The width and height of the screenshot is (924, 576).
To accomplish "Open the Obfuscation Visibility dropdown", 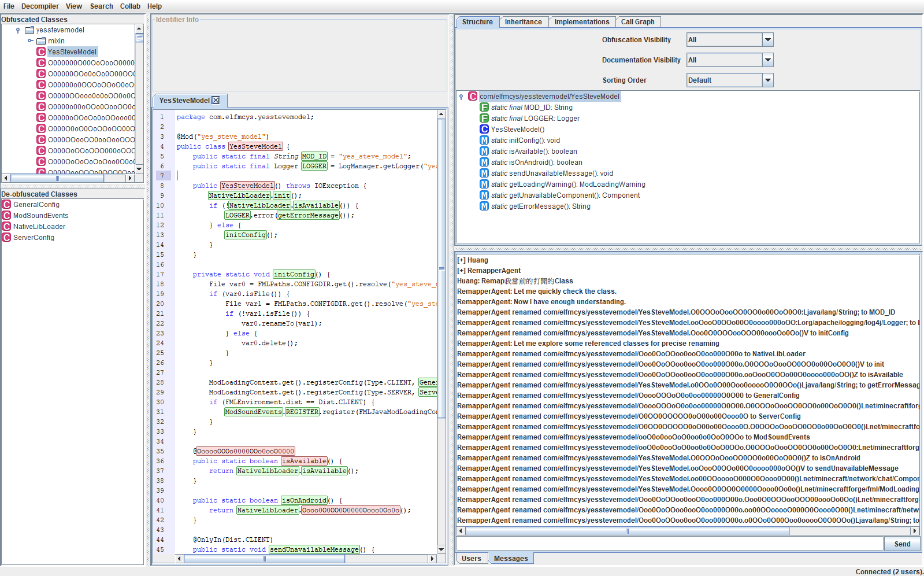I will coord(767,39).
